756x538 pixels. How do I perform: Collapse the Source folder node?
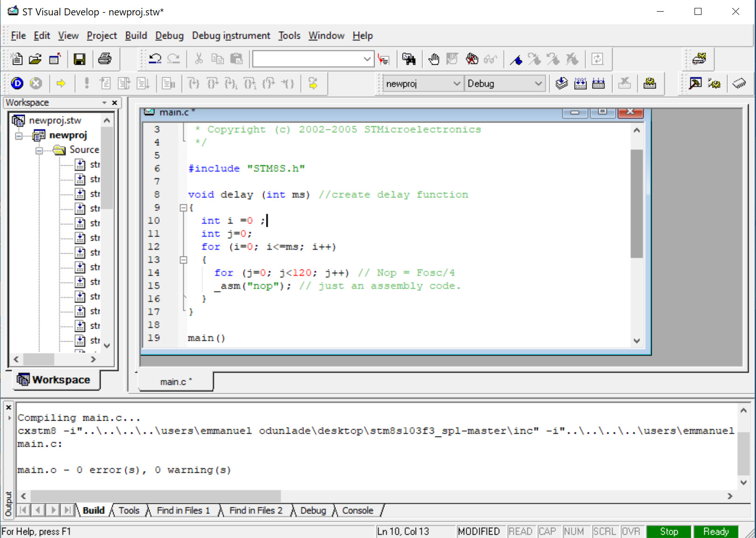pyautogui.click(x=39, y=150)
